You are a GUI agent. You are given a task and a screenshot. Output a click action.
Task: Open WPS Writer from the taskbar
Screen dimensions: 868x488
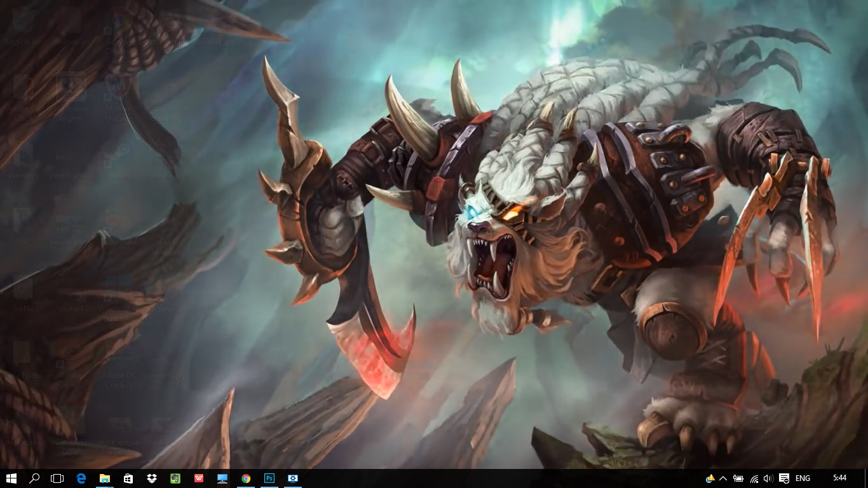coord(198,478)
